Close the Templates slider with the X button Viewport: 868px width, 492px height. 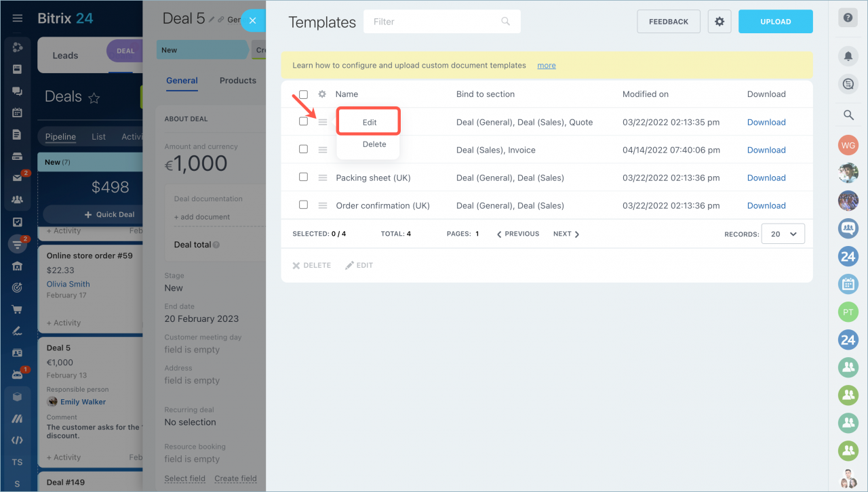tap(252, 21)
